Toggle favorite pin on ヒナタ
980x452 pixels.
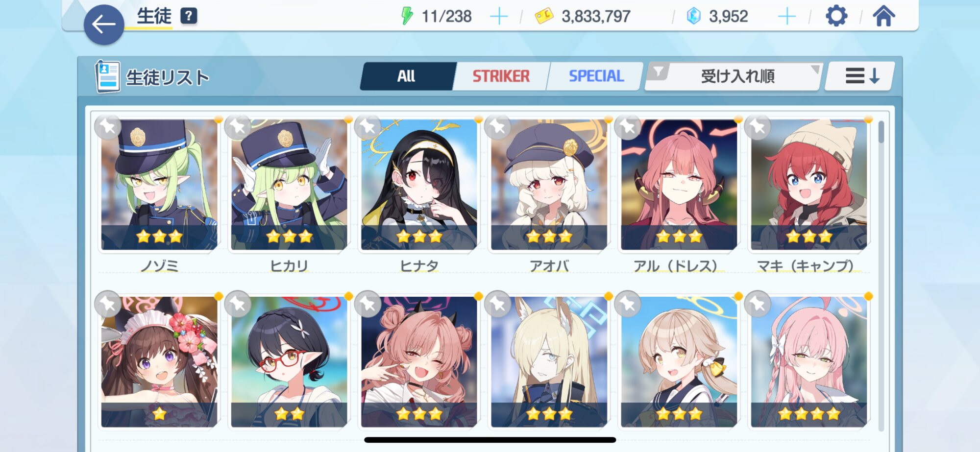pos(367,128)
